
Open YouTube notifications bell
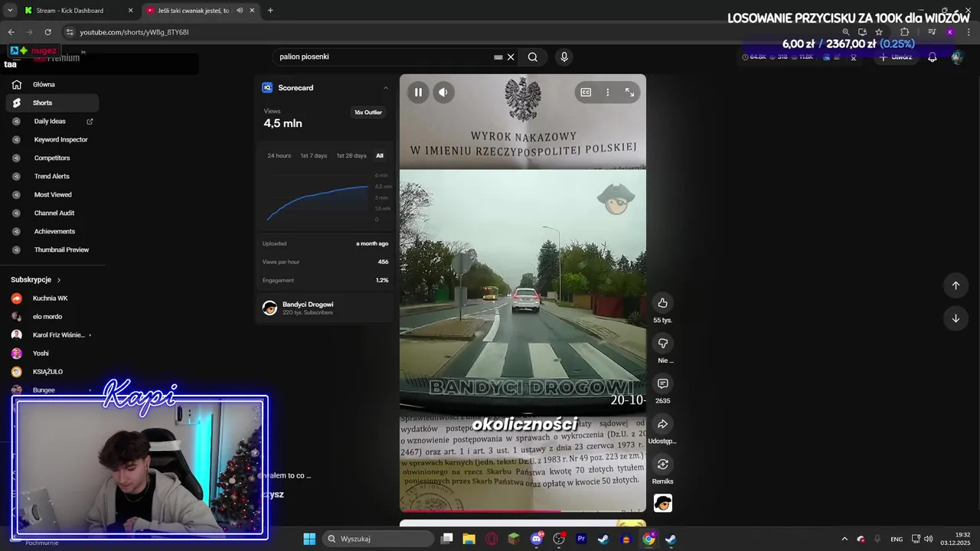(x=932, y=57)
